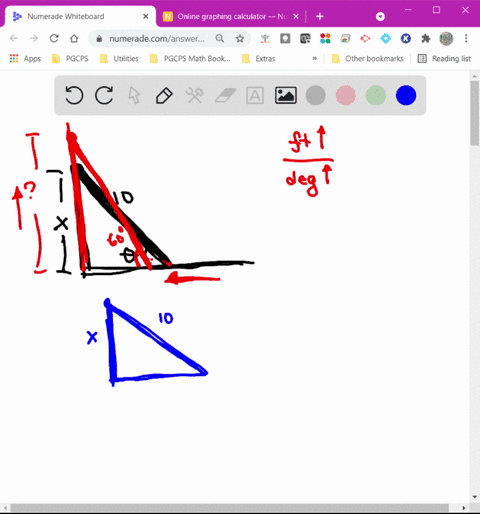This screenshot has height=514, width=480.
Task: Click the stacked pages extension icon before the red arrow
Action: click(345, 39)
